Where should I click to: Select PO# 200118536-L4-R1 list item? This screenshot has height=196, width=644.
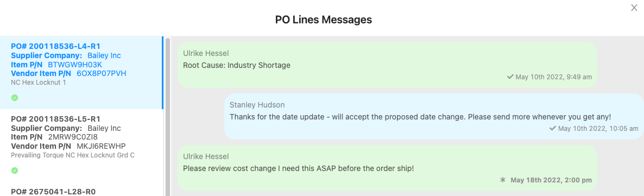(x=81, y=73)
